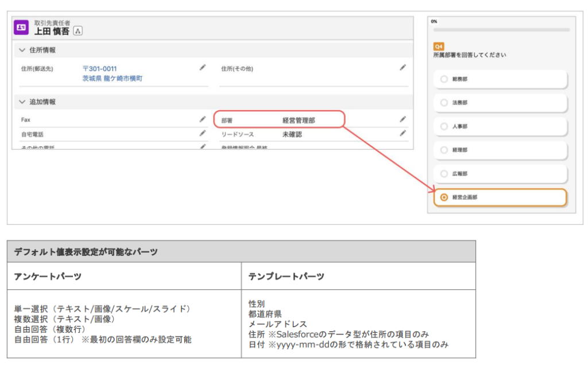Viewport: 588px width, 365px height.
Task: Click the Q4 question badge
Action: [x=439, y=46]
